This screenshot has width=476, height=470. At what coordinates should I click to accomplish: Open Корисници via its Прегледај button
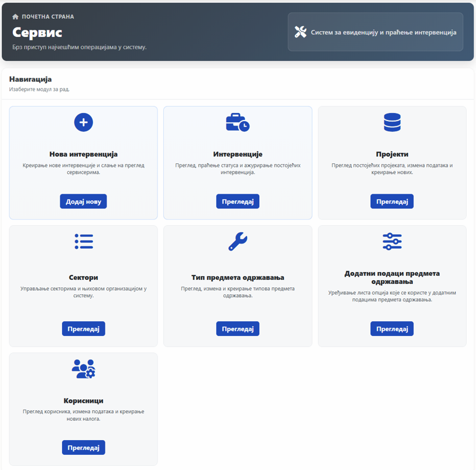click(x=84, y=448)
